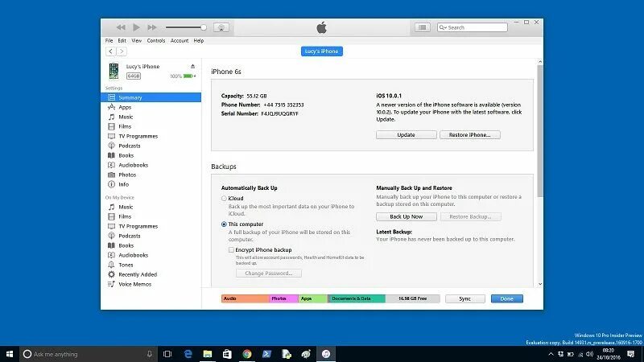Click the Lucy's iPhone device tab
Viewport: 644px width, 362px height.
click(x=321, y=51)
